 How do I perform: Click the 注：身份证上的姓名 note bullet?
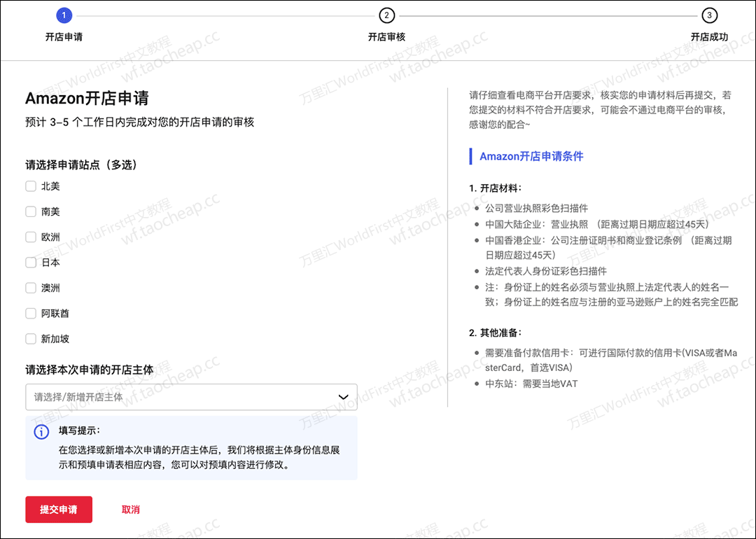pyautogui.click(x=611, y=295)
